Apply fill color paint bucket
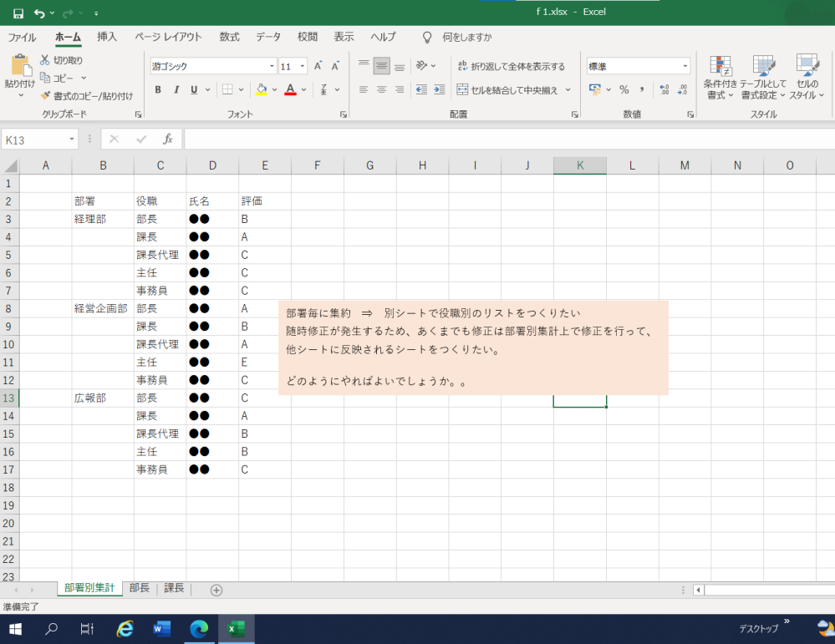This screenshot has width=835, height=644. (x=262, y=89)
